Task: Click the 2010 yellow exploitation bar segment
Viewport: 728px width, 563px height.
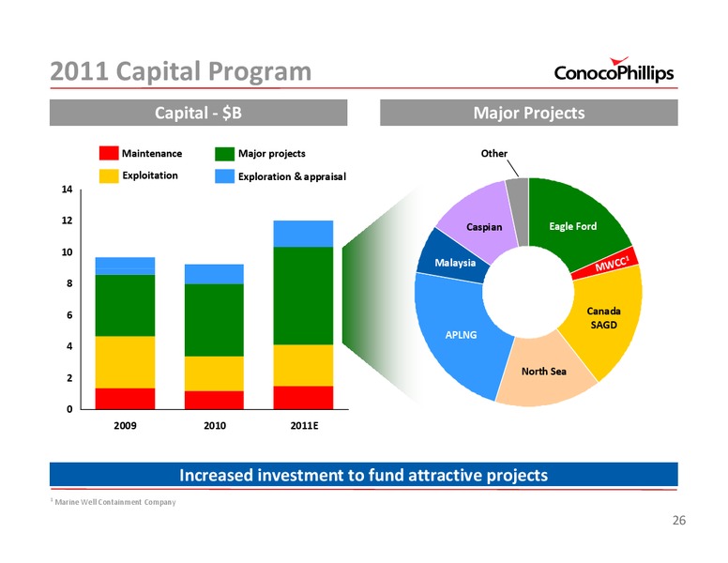Action: 214,374
